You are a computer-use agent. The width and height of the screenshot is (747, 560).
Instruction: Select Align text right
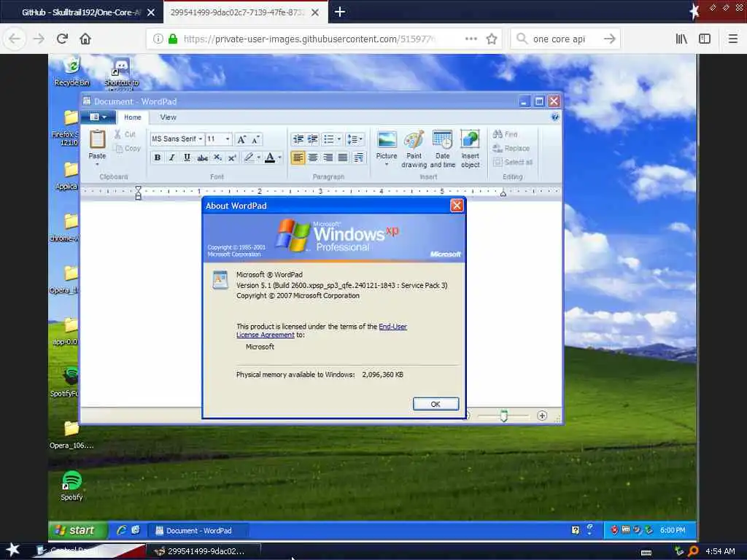(x=328, y=157)
